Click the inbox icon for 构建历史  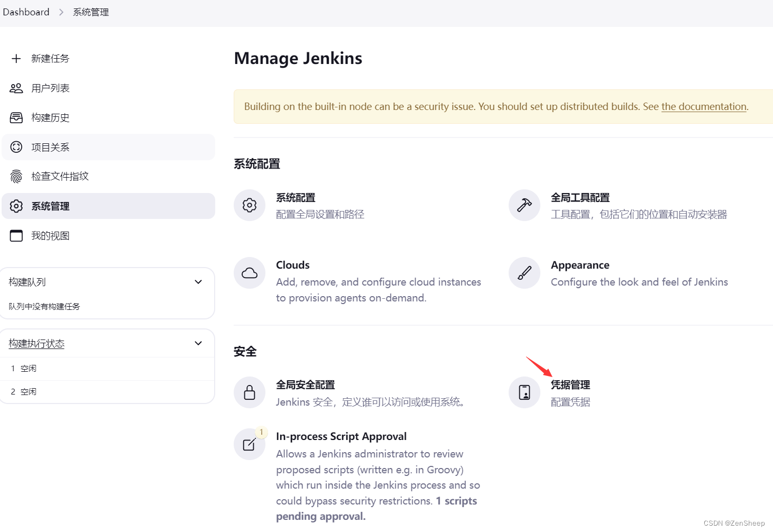(x=16, y=117)
